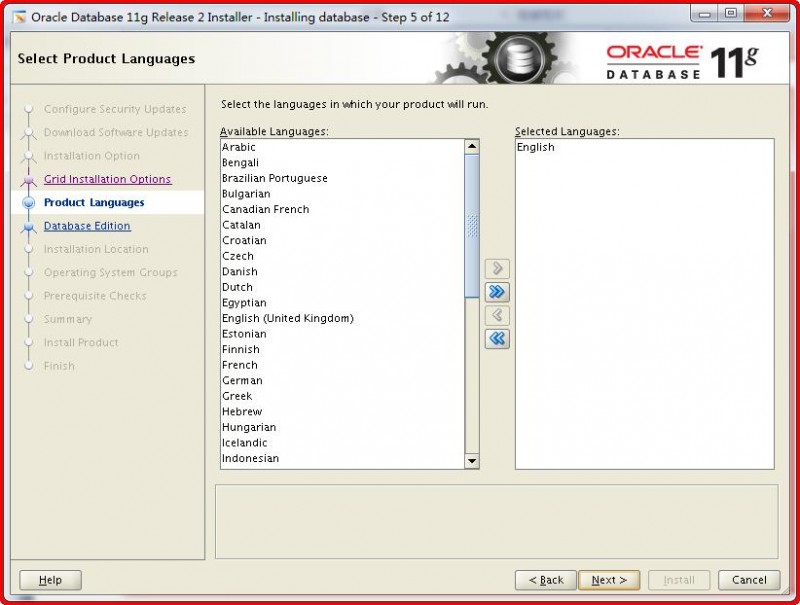Open the Help dialog

coord(50,580)
